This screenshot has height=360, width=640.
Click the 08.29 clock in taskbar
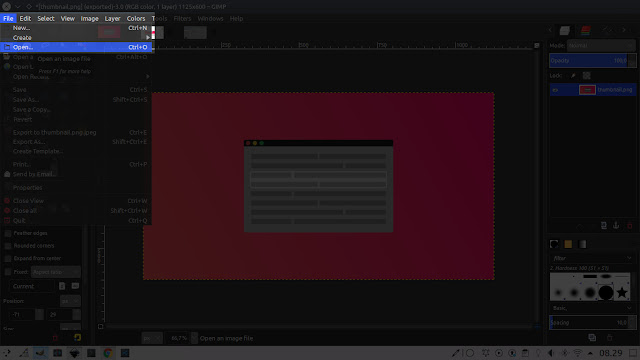pos(611,353)
